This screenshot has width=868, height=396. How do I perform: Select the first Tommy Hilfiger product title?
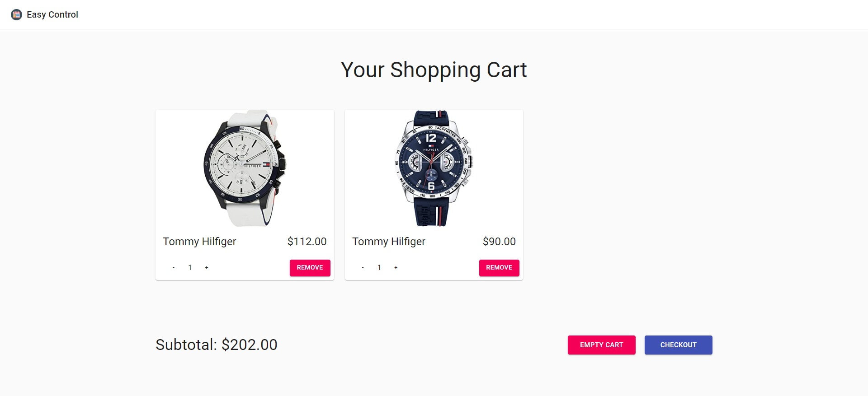[199, 241]
